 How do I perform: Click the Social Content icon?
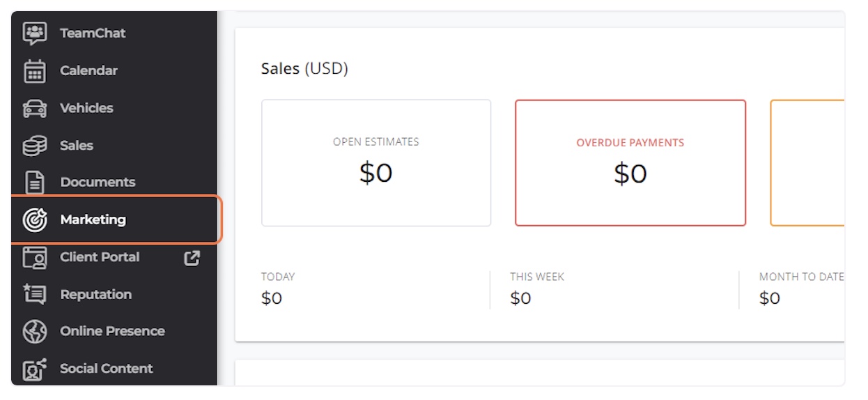click(x=35, y=369)
